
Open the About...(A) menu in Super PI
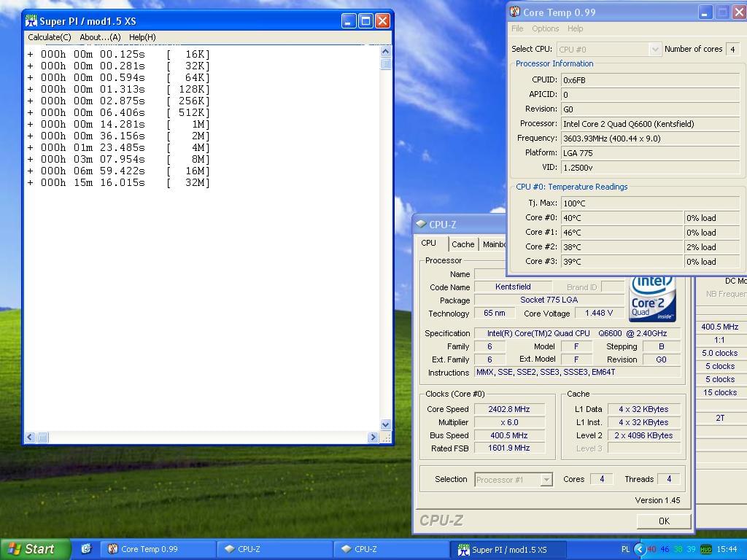(100, 37)
